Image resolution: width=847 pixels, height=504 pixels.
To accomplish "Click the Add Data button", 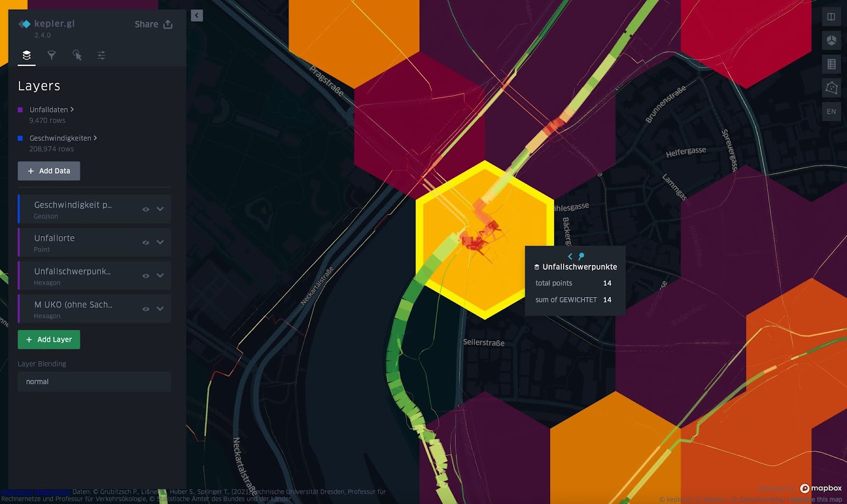I will 49,171.
